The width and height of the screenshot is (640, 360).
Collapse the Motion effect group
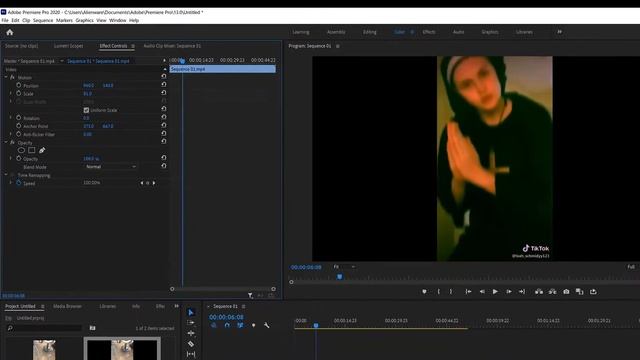point(6,77)
